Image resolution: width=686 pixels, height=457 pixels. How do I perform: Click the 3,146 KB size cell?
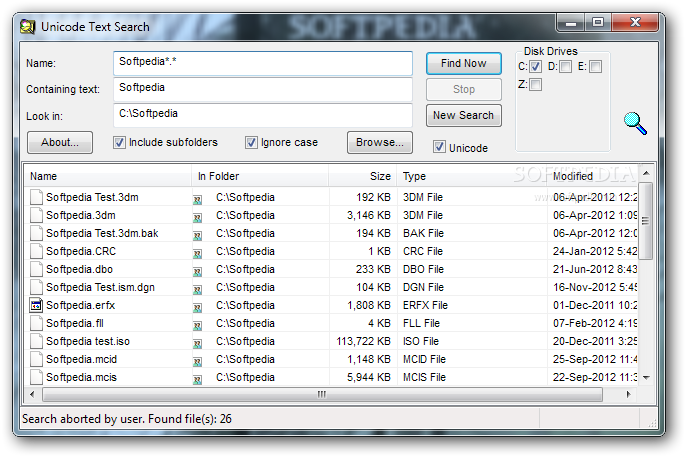368,215
